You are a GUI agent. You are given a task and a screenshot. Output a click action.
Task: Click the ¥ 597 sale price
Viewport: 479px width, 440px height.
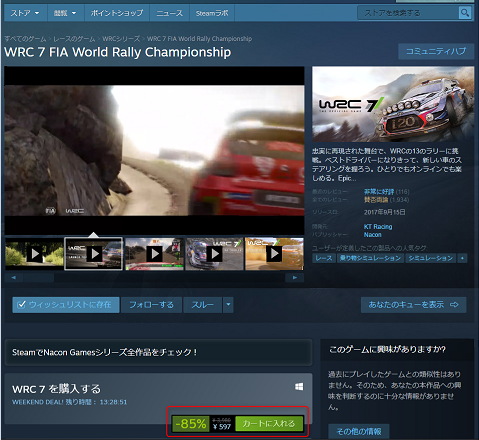pos(222,427)
